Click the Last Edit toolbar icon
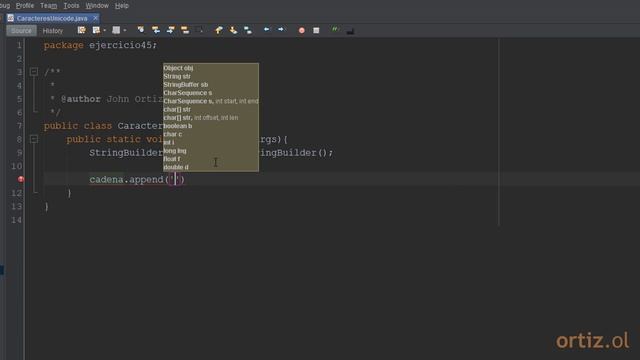Screen dimensions: 640x360 click(82, 30)
